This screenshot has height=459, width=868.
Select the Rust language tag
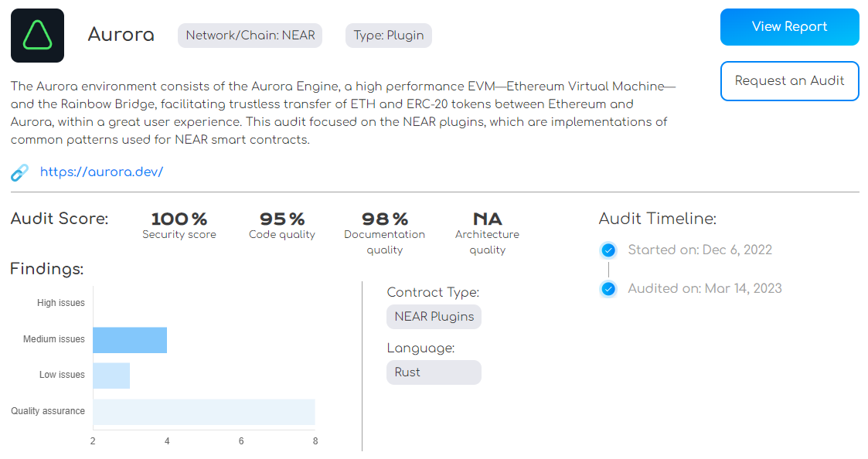(434, 372)
